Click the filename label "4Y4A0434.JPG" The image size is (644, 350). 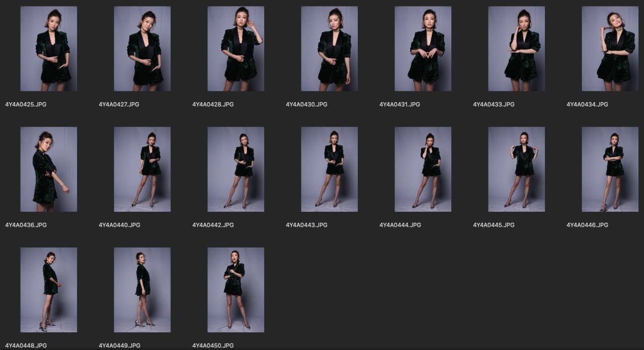click(x=587, y=105)
